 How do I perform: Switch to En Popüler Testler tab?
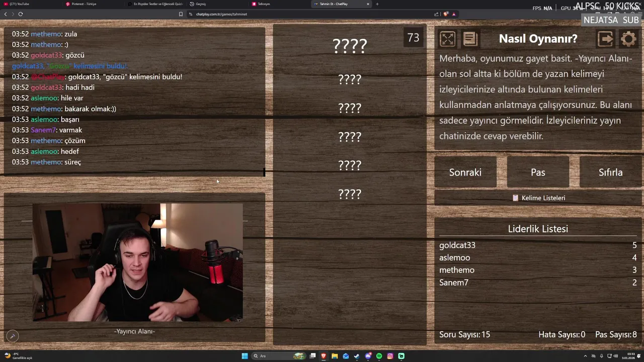tap(155, 4)
